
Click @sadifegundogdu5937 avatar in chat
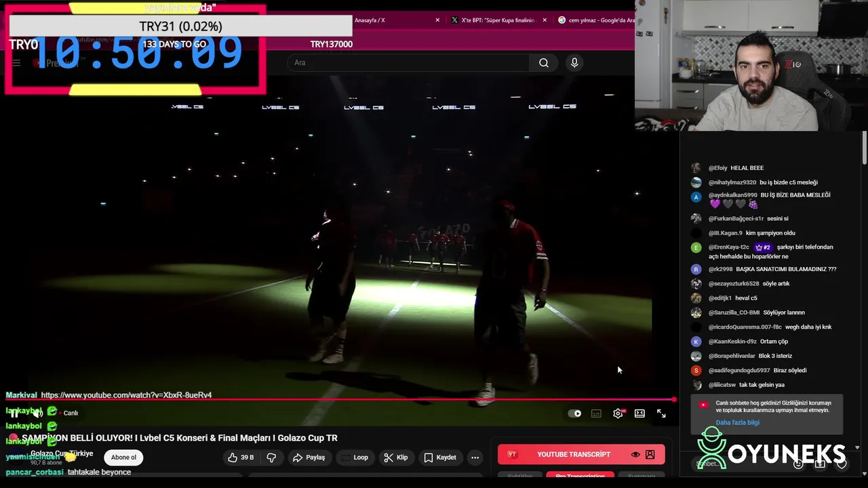coord(696,371)
